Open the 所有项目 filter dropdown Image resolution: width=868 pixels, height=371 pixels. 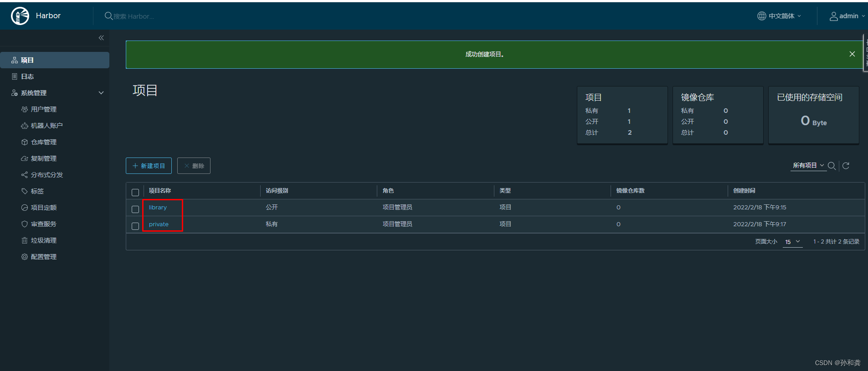pos(808,165)
